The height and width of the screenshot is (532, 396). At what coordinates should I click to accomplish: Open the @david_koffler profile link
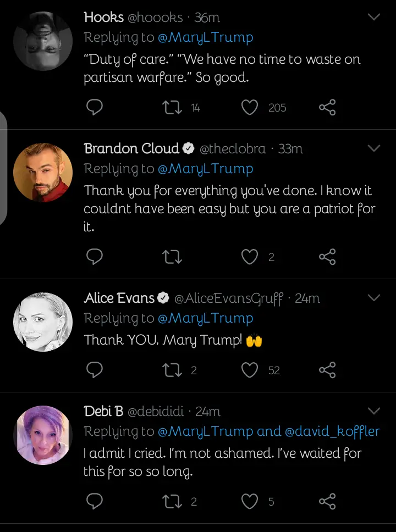click(x=332, y=431)
